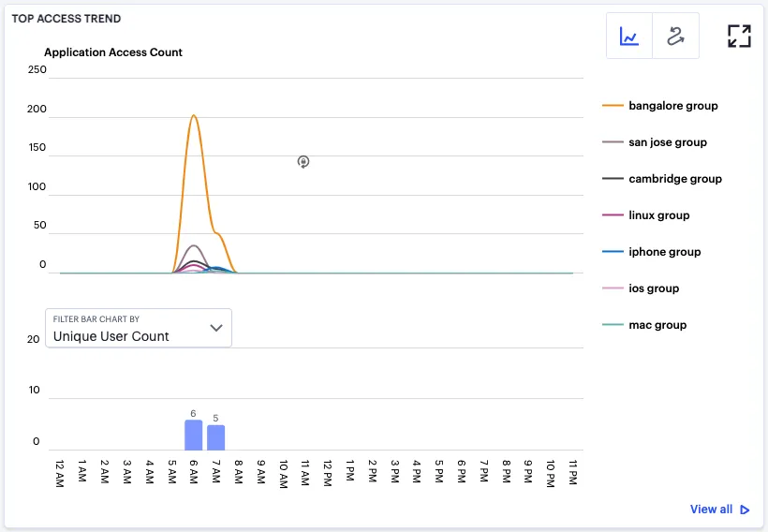Toggle ios group legend entry
This screenshot has height=532, width=768.
pyautogui.click(x=641, y=288)
